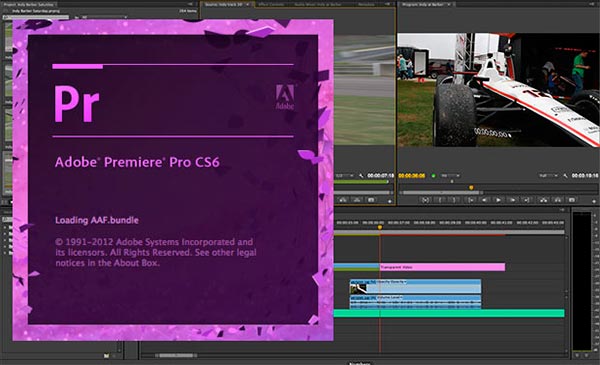Click the green status indicator beside Program timecode

[433, 176]
